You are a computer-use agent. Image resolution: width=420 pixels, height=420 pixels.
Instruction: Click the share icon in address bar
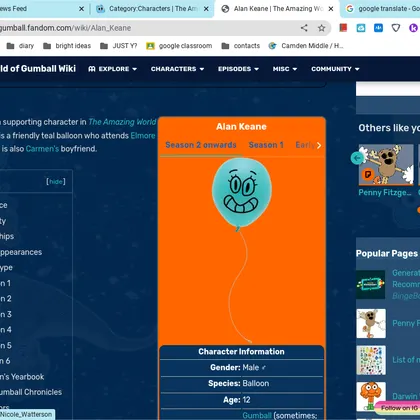(304, 28)
